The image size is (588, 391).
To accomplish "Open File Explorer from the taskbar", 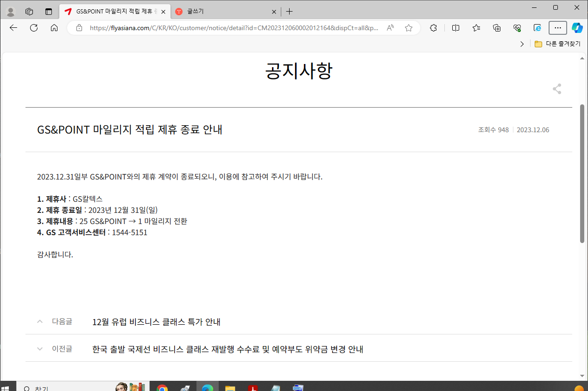I will coord(230,387).
